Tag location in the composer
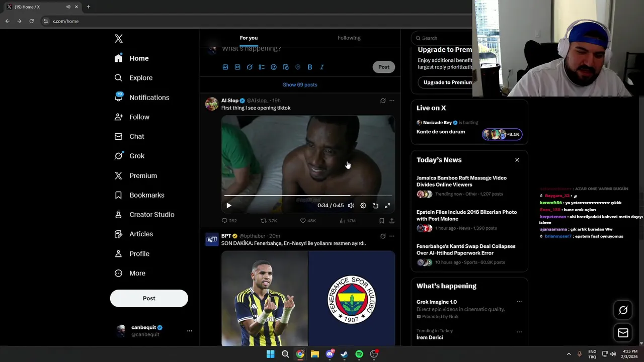Image resolution: width=644 pixels, height=362 pixels. (298, 67)
